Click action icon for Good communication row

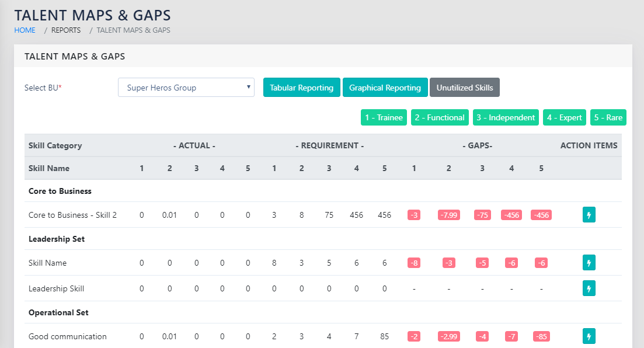589,336
